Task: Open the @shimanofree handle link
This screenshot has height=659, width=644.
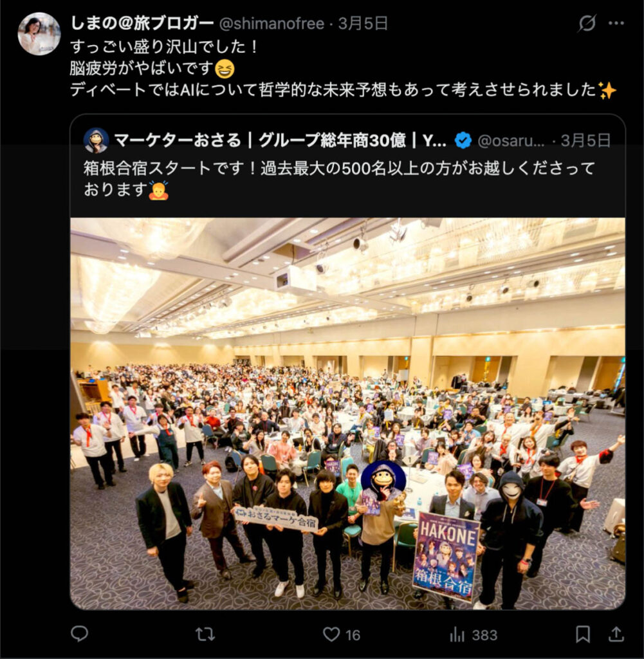Action: (271, 24)
